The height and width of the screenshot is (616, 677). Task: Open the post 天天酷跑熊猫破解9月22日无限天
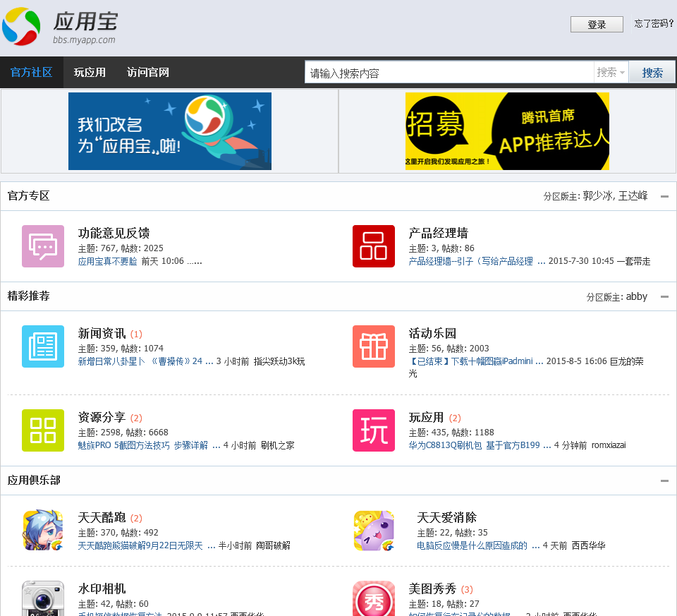[x=146, y=545]
